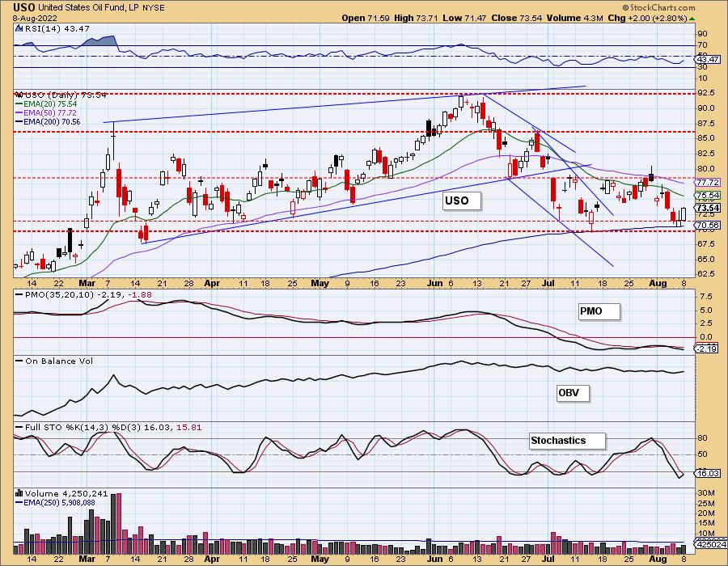Click the EMA(250) 5,908,088 legend entry
Image resolution: width=728 pixels, height=566 pixels.
[x=55, y=502]
